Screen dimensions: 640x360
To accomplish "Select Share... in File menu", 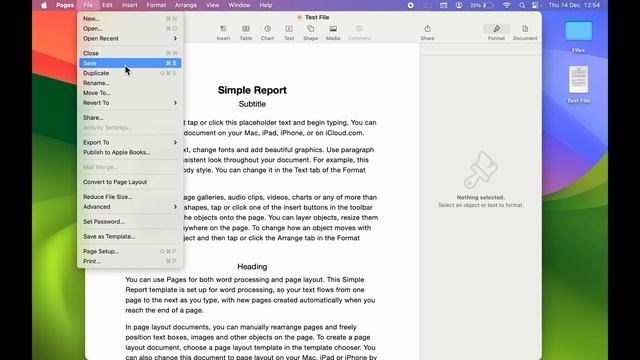I will point(130,118).
